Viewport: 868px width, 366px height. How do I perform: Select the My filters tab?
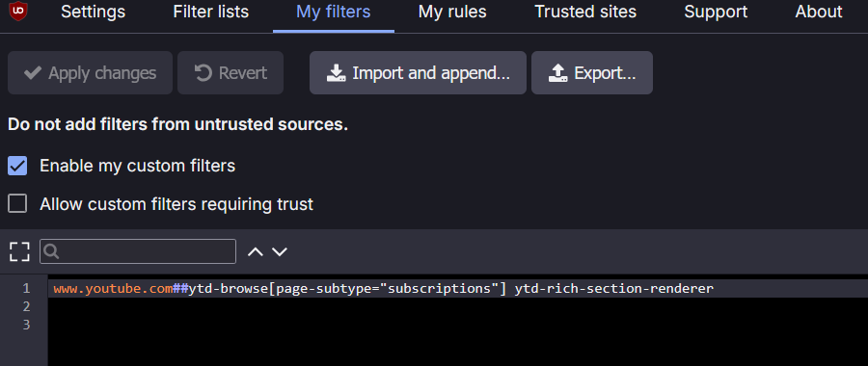click(x=334, y=12)
